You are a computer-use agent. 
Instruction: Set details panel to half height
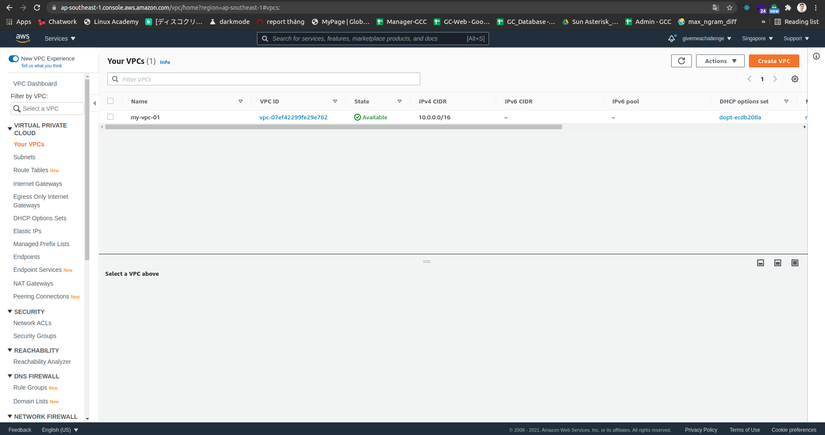tap(777, 262)
